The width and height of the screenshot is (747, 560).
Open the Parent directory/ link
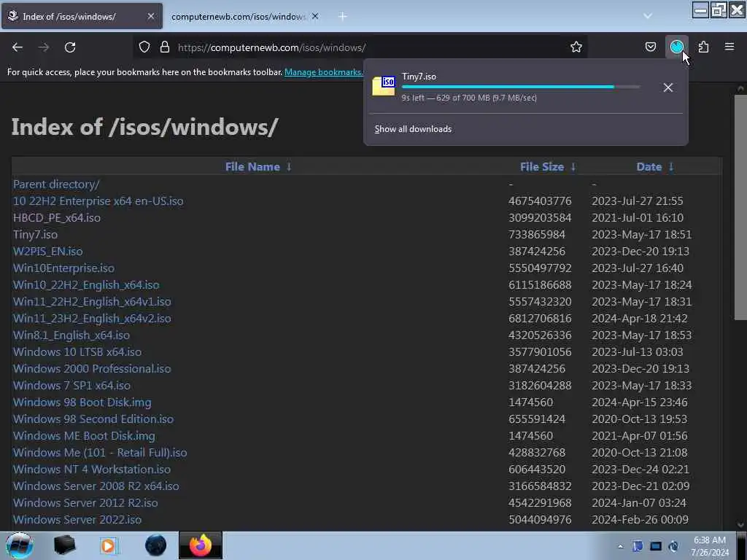[56, 184]
